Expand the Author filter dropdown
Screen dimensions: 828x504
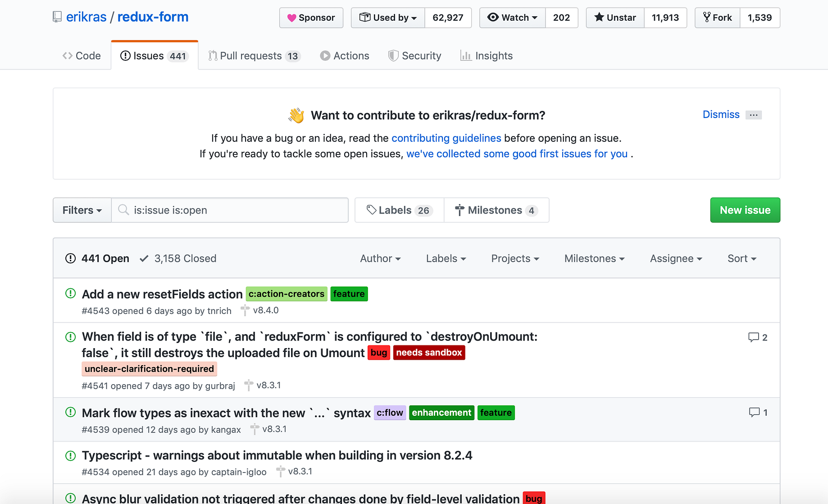point(380,259)
